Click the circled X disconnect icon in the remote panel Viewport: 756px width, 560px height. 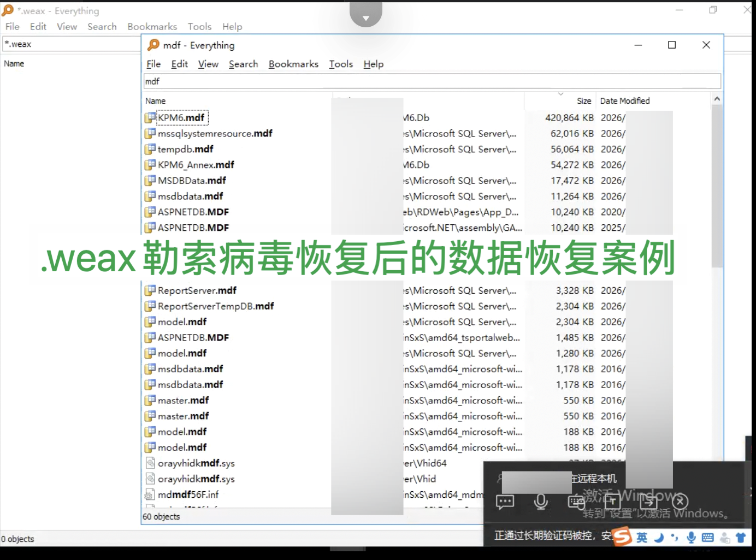680,501
